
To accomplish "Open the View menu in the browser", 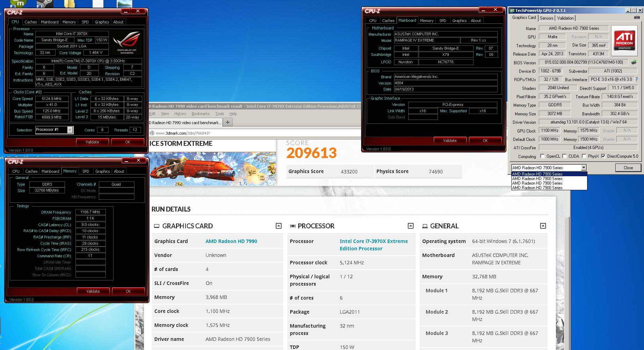I will [165, 114].
